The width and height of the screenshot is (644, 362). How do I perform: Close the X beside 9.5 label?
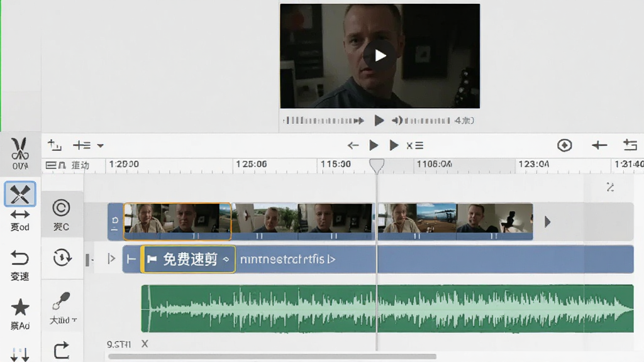pyautogui.click(x=145, y=344)
